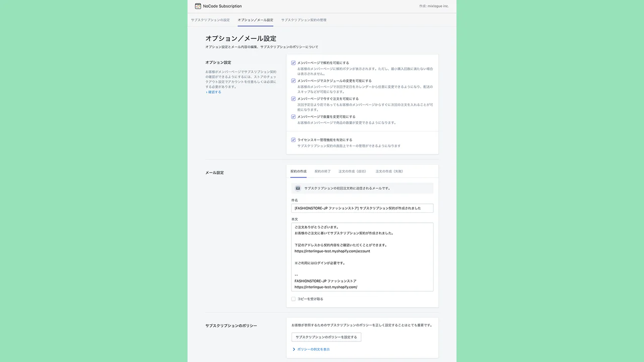Click the メール設定 section label
This screenshot has height=362, width=644.
tap(214, 172)
